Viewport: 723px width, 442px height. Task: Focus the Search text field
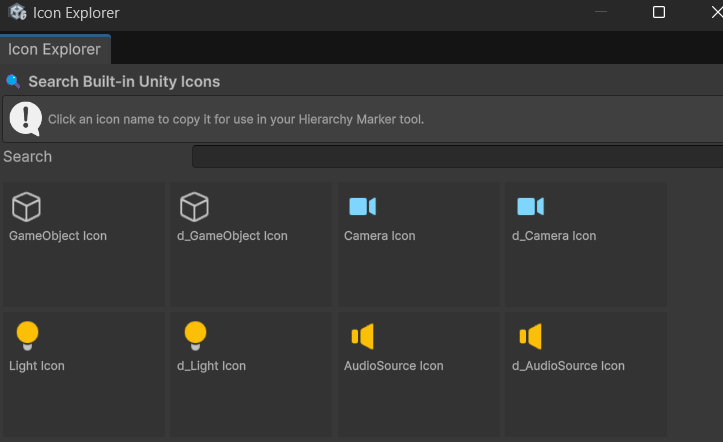pos(456,157)
